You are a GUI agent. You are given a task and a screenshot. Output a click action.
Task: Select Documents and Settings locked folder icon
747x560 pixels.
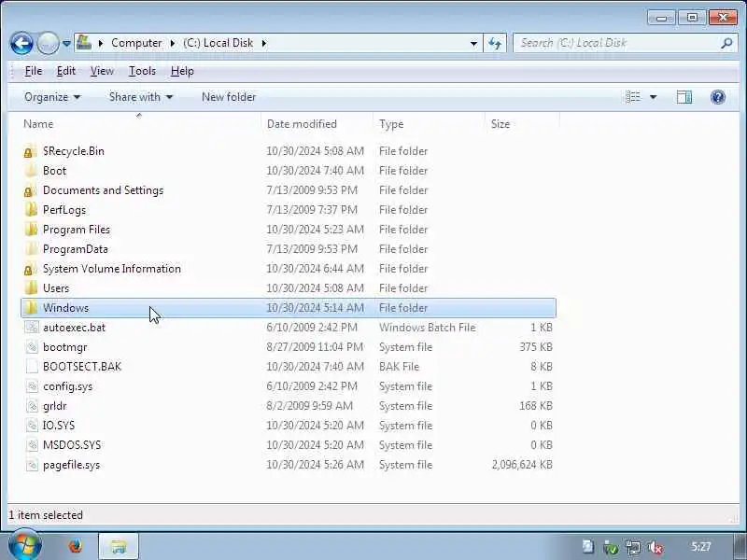(x=31, y=190)
